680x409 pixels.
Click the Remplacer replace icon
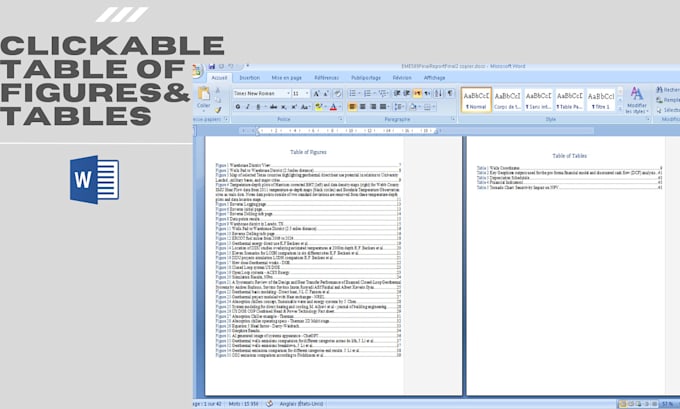pos(659,100)
